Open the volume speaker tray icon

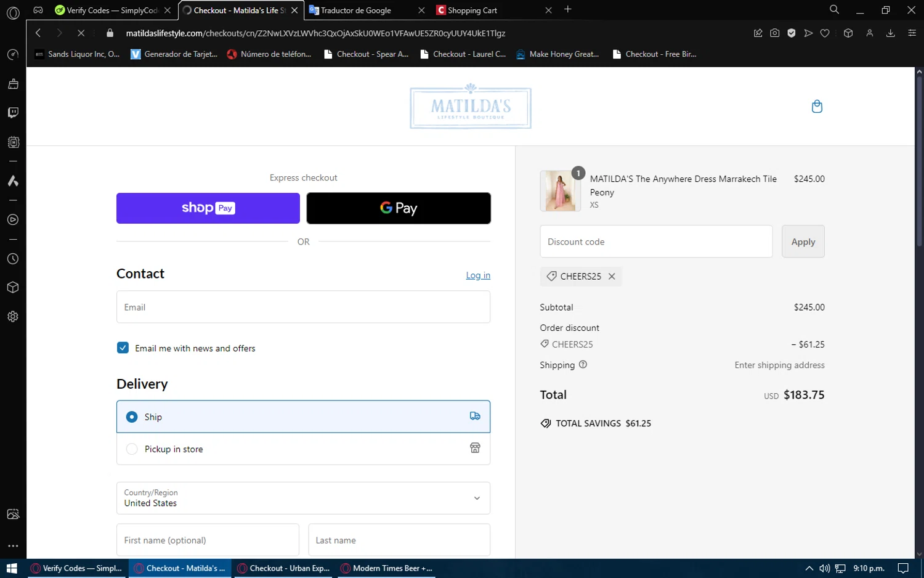(825, 568)
